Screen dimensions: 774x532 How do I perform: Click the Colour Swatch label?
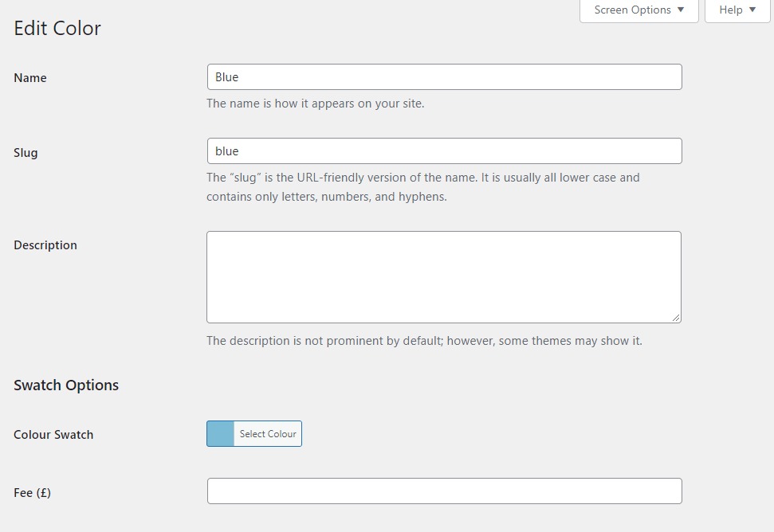[53, 434]
